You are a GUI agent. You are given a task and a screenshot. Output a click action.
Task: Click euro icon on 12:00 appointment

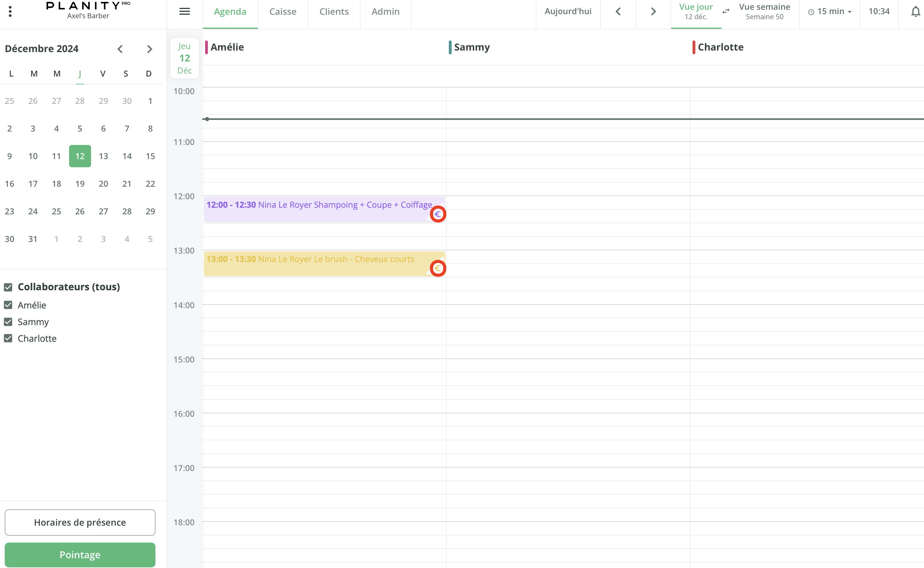[438, 214]
